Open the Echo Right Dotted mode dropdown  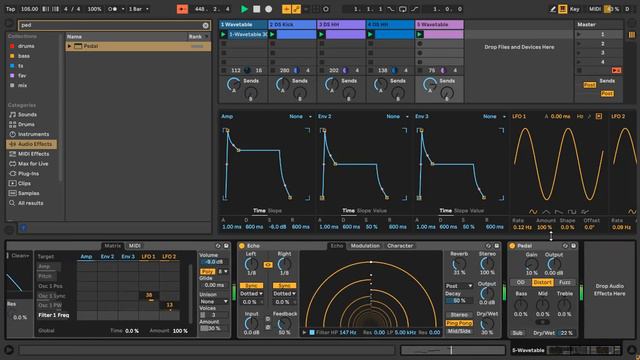pos(284,294)
